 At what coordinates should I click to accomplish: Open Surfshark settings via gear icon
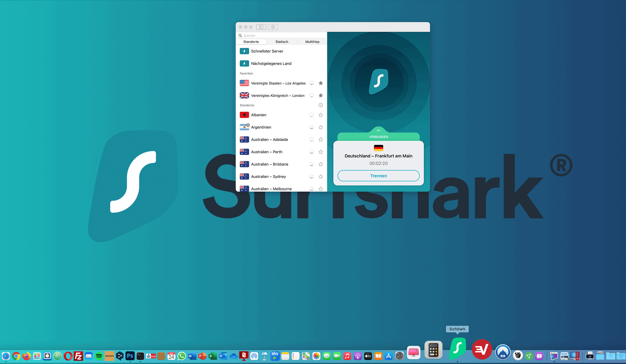click(273, 27)
